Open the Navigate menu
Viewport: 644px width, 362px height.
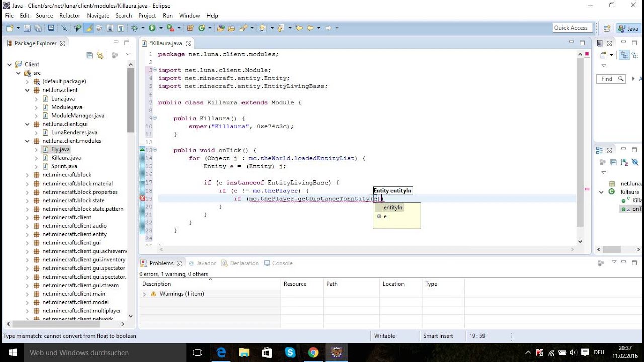click(x=98, y=16)
